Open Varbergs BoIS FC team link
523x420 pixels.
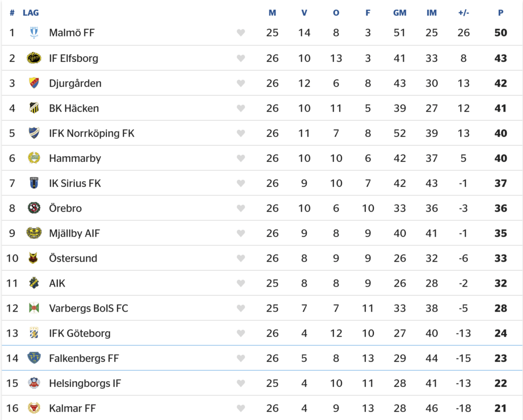(88, 308)
